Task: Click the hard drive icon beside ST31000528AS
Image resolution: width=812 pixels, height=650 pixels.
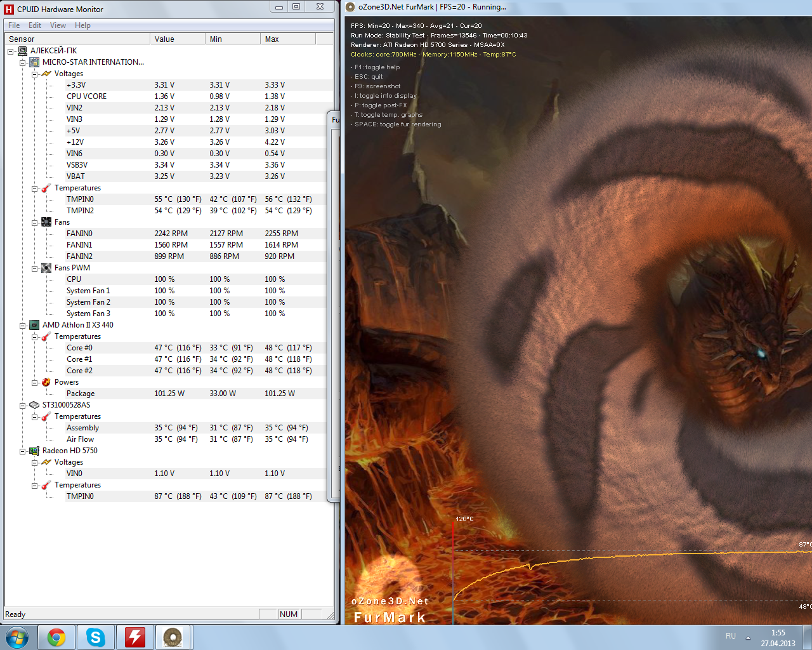Action: point(34,405)
